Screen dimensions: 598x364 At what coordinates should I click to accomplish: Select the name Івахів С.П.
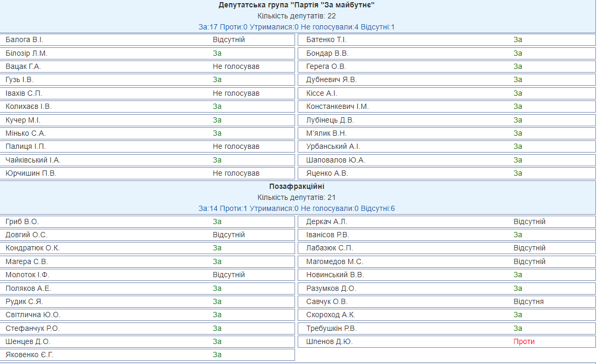24,94
